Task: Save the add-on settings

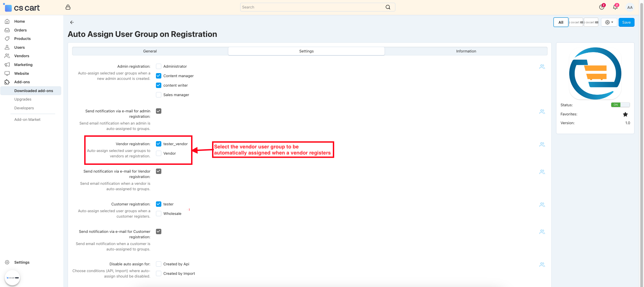Action: coord(626,22)
